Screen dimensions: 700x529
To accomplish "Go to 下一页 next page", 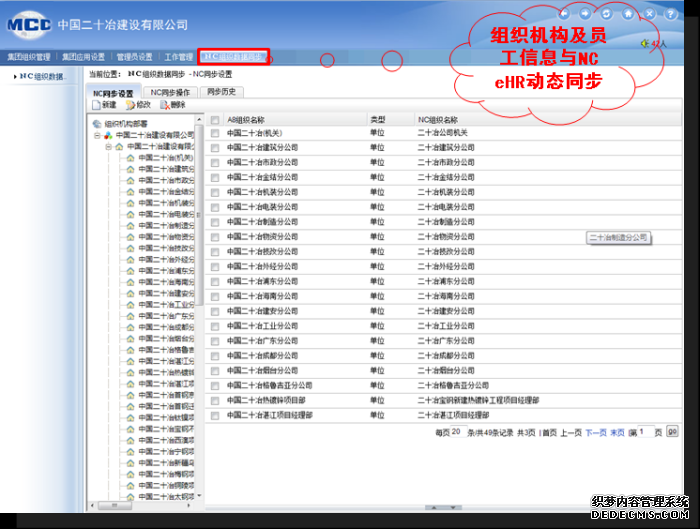I will click(x=596, y=433).
